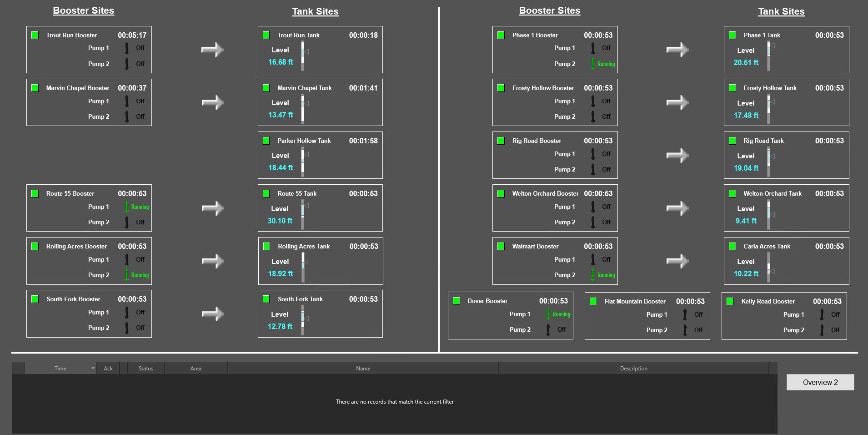Click the Name column header in the alarm table
Viewport: 868px width, 435px height.
click(362, 368)
